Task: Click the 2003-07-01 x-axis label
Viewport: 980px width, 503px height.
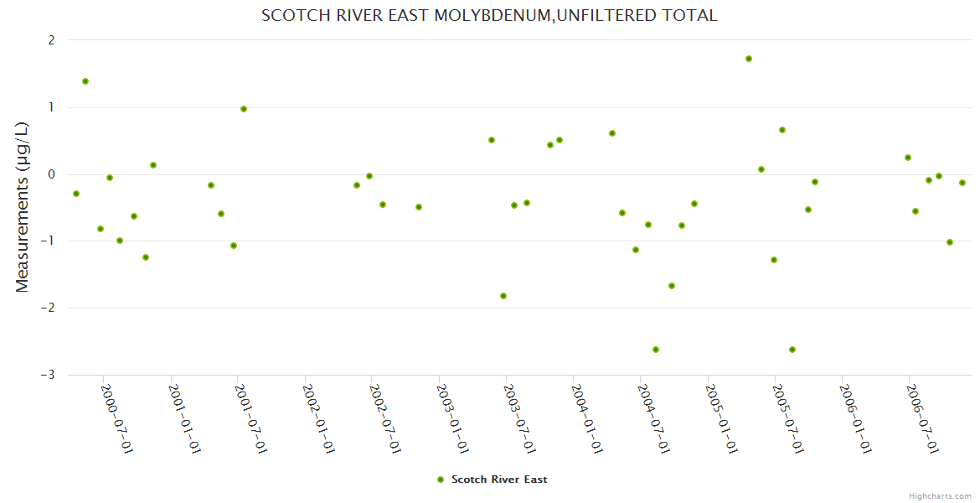Action: 520,418
